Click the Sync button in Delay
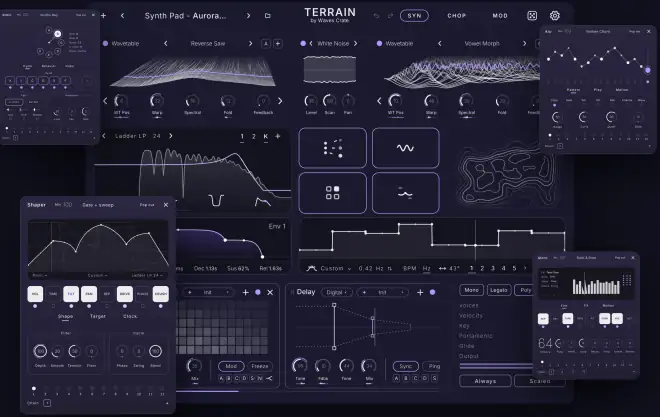660x417 pixels. 406,366
